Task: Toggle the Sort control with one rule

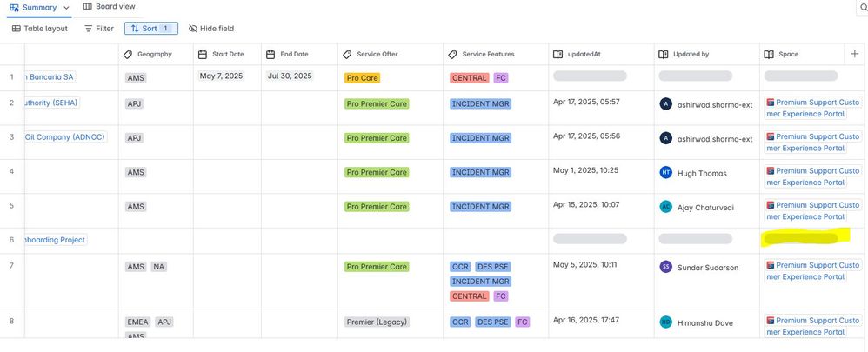Action: pos(151,28)
